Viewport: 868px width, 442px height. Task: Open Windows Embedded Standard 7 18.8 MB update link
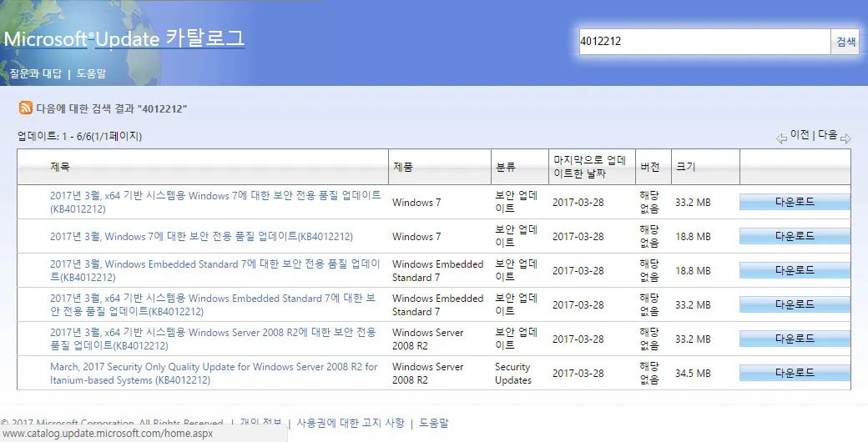[x=215, y=270]
